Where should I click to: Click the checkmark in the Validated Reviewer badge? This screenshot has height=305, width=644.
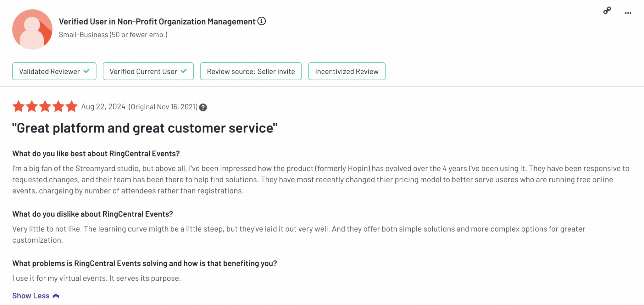pos(86,71)
